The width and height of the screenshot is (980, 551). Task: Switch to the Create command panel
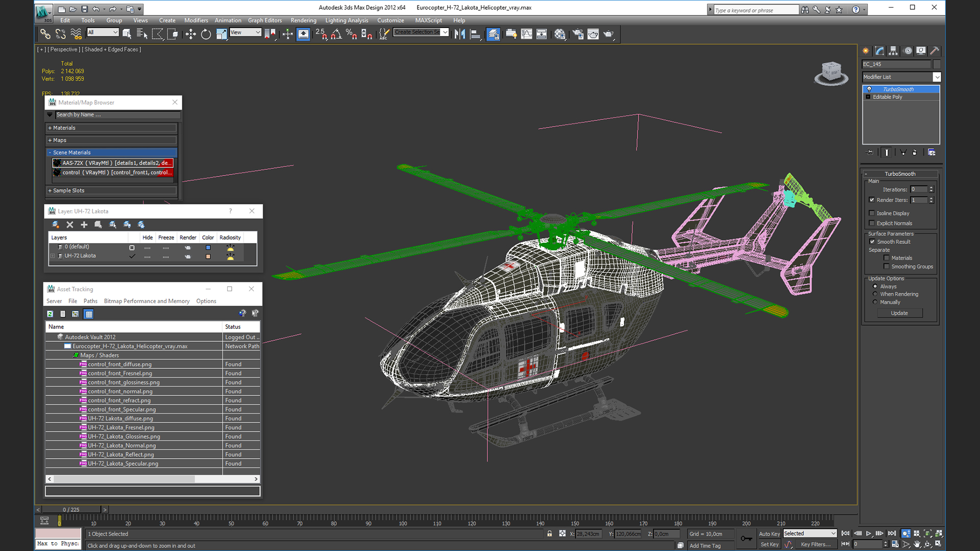(x=866, y=51)
